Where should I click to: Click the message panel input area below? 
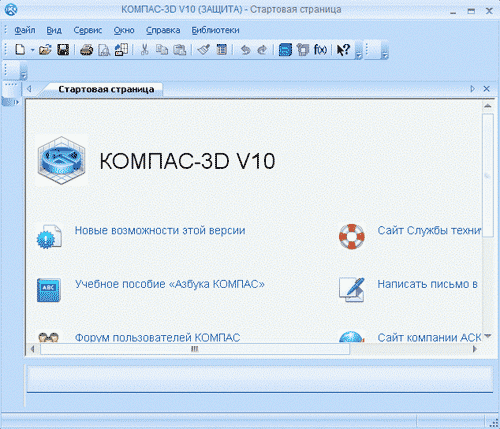[x=259, y=379]
